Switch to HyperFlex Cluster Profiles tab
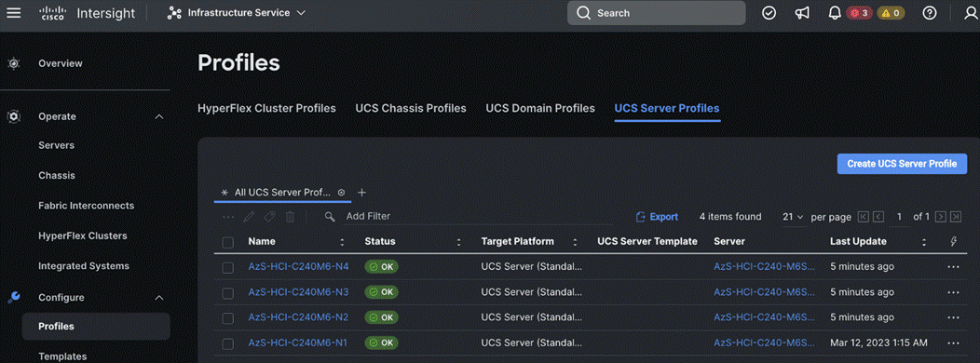Screen dimensions: 980x363 click(x=266, y=108)
